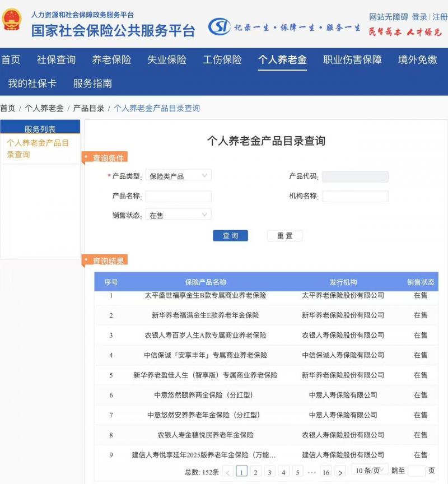Open 养老保险 navigation menu item
Viewport: 448px width, 484px height.
[x=111, y=59]
